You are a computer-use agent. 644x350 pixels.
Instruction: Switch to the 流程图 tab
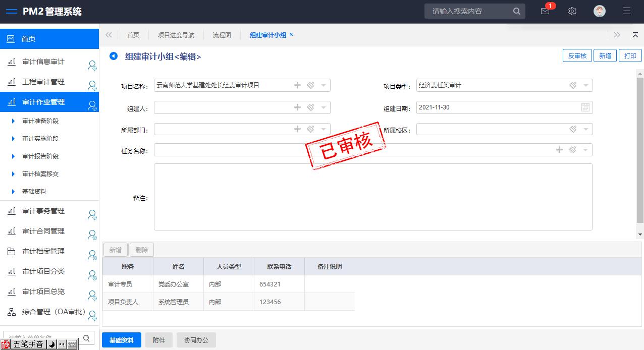pos(222,35)
